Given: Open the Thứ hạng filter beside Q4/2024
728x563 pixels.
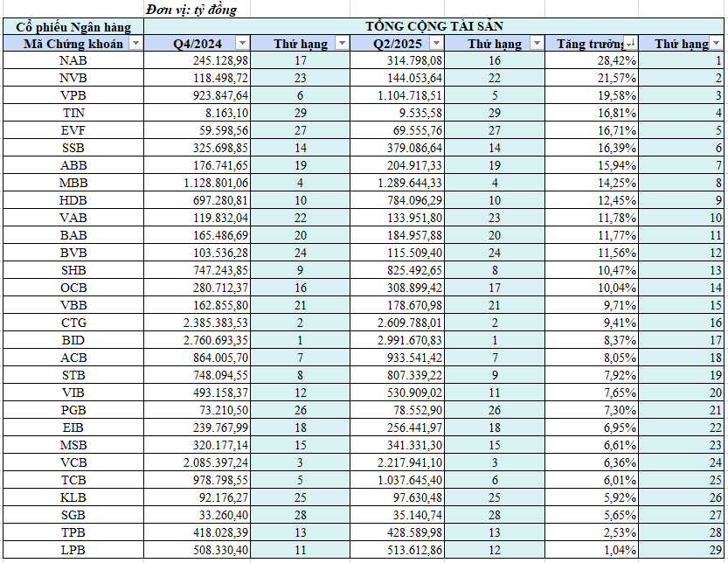Looking at the screenshot, I should (342, 43).
